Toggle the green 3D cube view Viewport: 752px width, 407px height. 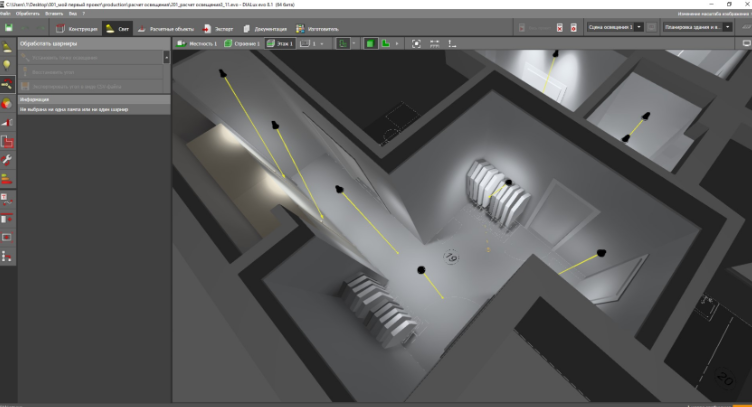[370, 44]
